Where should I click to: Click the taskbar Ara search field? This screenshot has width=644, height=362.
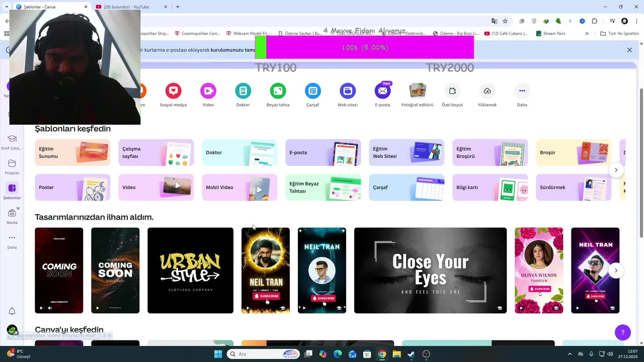264,354
